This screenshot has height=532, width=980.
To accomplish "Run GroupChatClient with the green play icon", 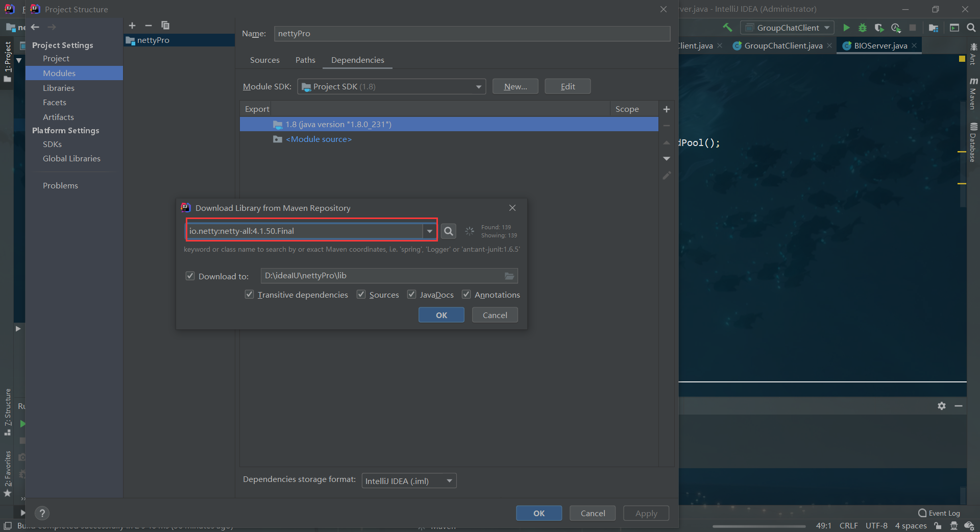I will click(x=846, y=28).
